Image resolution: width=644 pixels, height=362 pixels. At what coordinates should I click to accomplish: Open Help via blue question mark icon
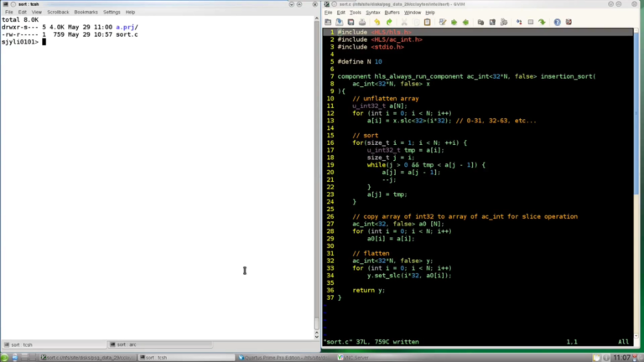557,22
